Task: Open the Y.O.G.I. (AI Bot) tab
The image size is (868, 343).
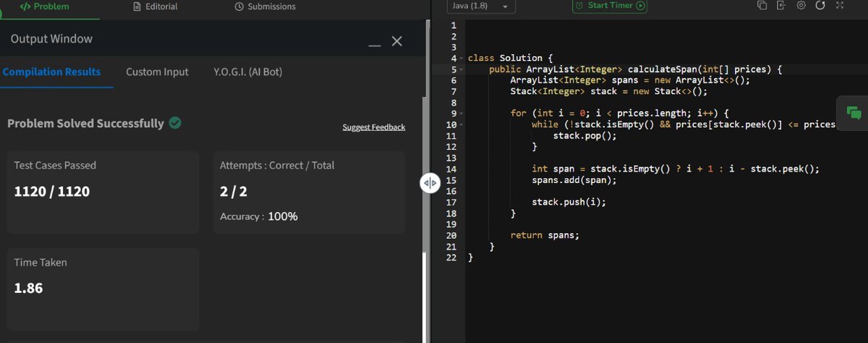Action: click(x=248, y=72)
